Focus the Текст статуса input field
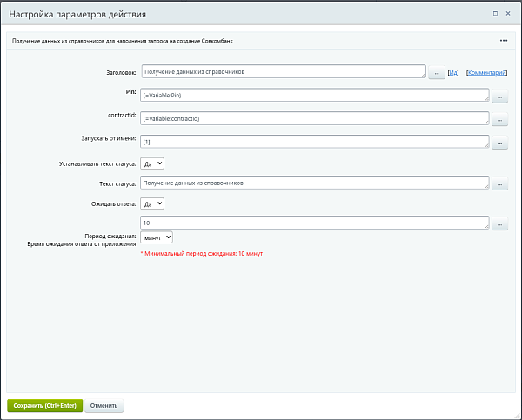The height and width of the screenshot is (420, 522). (315, 183)
